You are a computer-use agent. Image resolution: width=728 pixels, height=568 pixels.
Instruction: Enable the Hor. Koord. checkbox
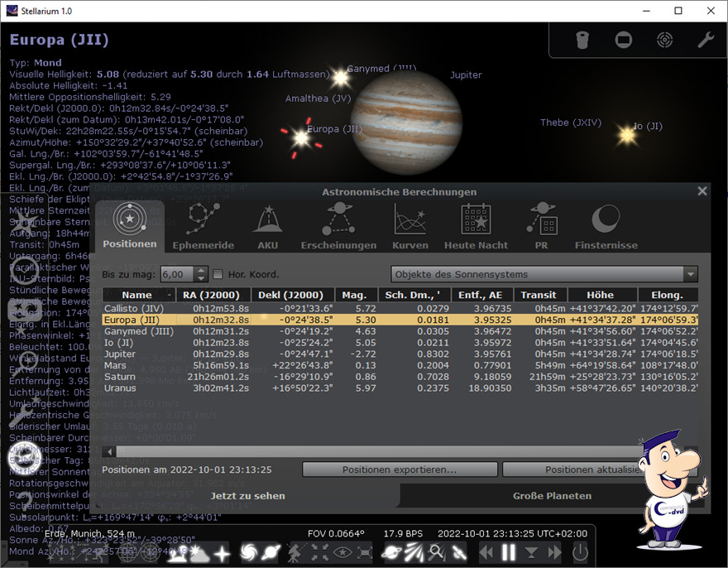218,274
